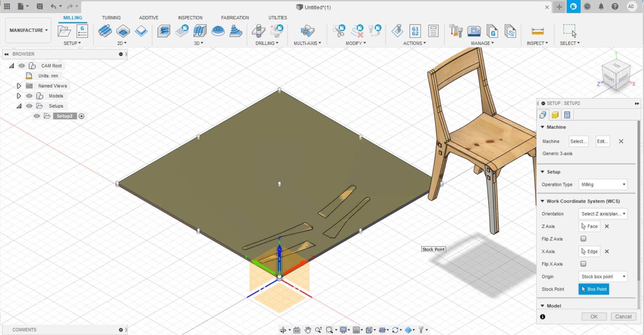Screen dimensions: 644x335
Task: Create a New Setup from toolbar
Action: coord(64,31)
